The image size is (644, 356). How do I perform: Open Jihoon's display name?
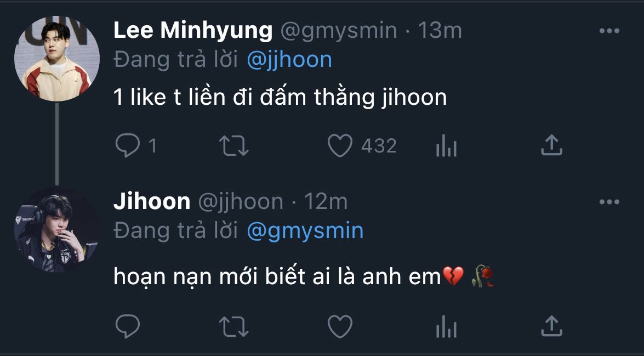[152, 202]
